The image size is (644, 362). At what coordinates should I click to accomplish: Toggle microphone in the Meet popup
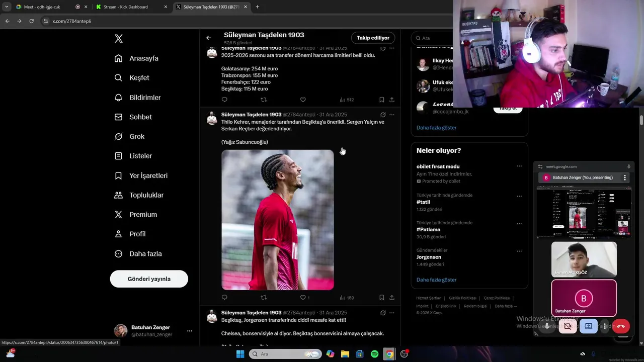547,326
